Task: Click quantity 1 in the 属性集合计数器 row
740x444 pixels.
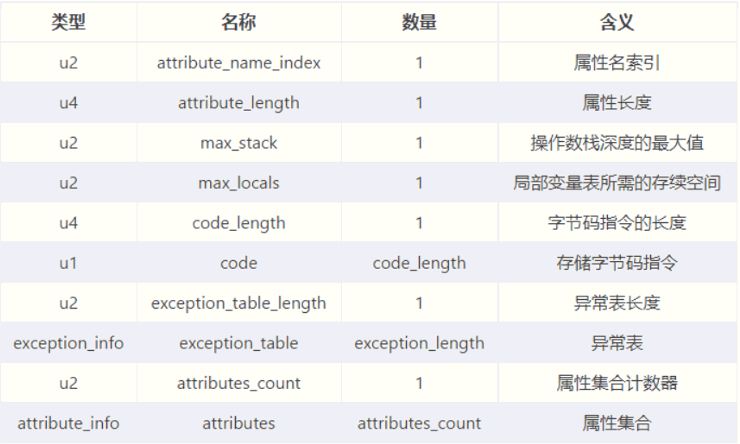Action: coord(419,384)
